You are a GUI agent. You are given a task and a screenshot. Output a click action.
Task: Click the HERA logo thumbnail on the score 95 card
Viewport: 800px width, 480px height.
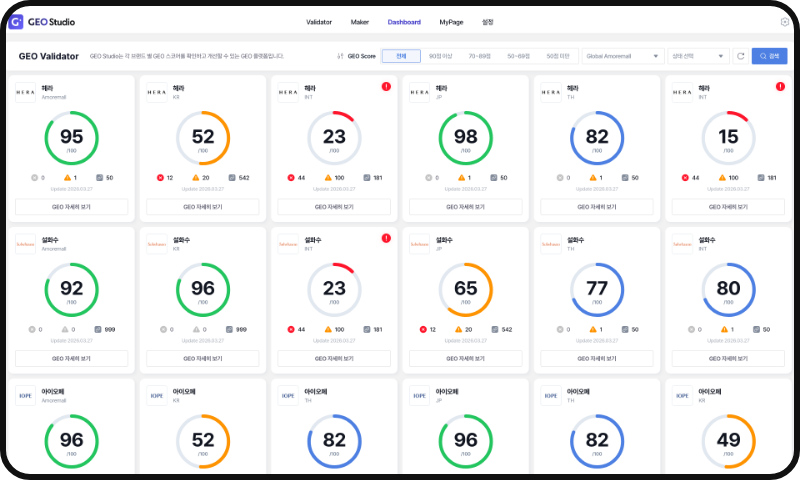pos(26,92)
